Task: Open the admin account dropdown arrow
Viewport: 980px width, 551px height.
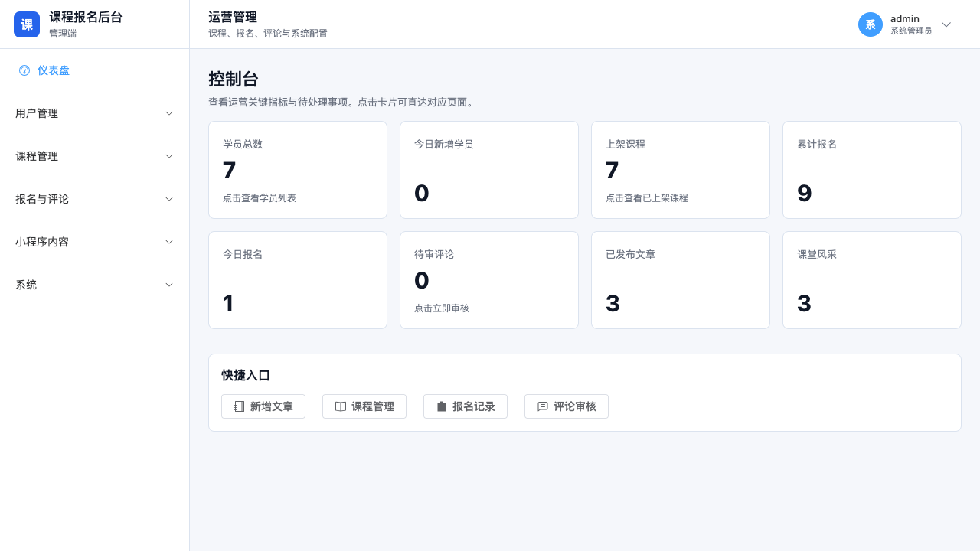Action: click(x=946, y=24)
